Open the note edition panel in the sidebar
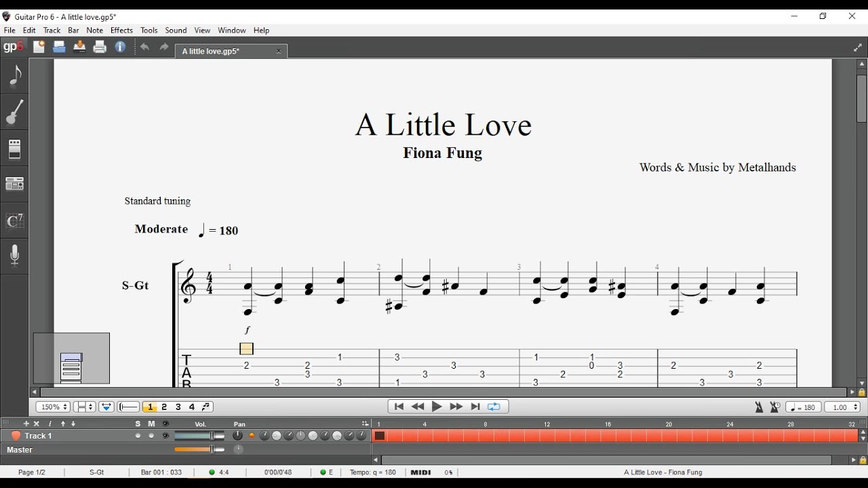The height and width of the screenshot is (488, 868). tap(15, 75)
